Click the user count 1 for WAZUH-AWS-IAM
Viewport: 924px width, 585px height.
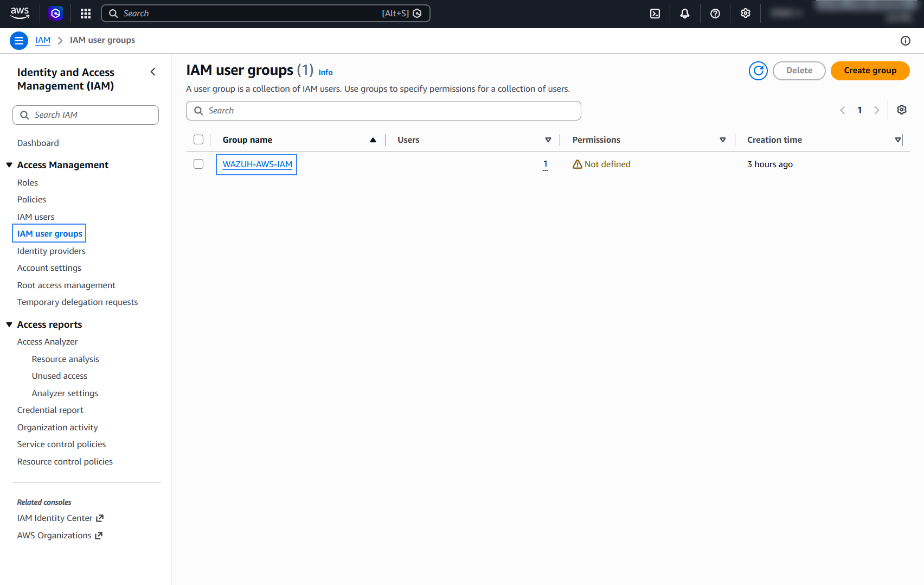pos(546,164)
